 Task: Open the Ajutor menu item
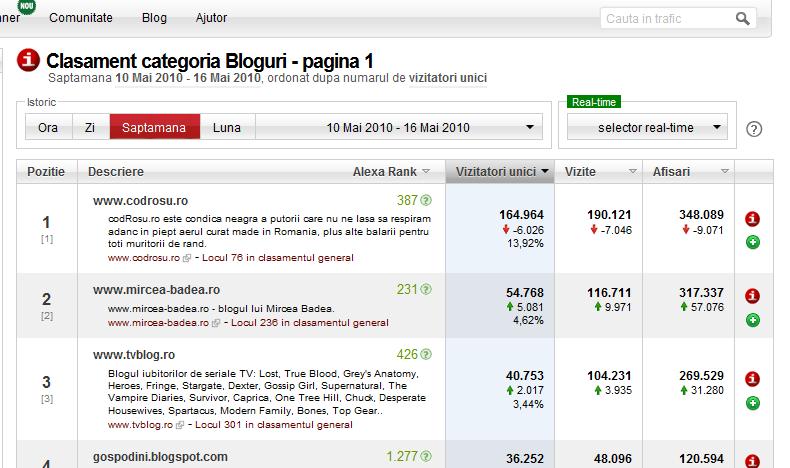point(211,18)
